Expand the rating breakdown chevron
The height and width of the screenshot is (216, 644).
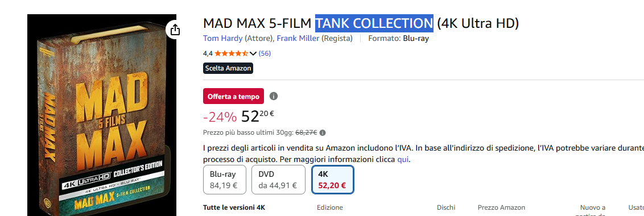253,53
